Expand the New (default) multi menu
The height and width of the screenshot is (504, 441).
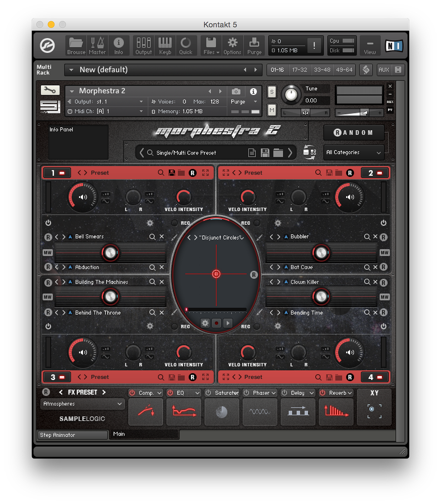pos(71,70)
